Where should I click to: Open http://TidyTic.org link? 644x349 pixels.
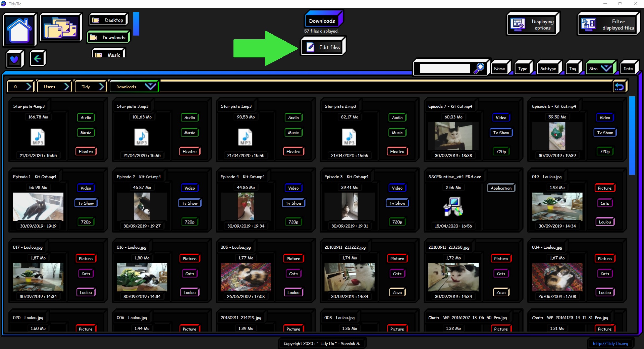pos(610,343)
